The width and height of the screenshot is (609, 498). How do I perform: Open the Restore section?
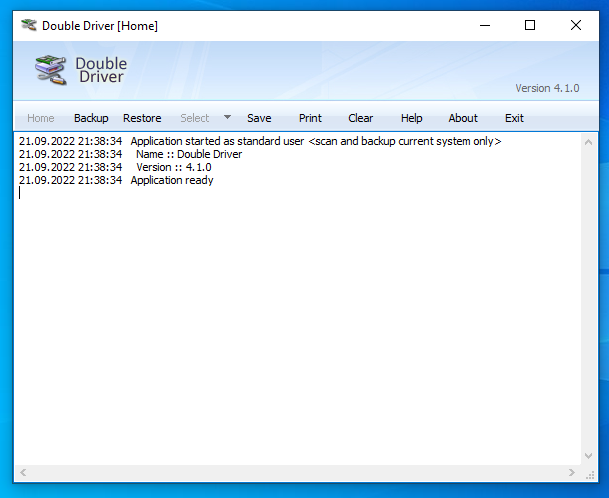pos(142,118)
